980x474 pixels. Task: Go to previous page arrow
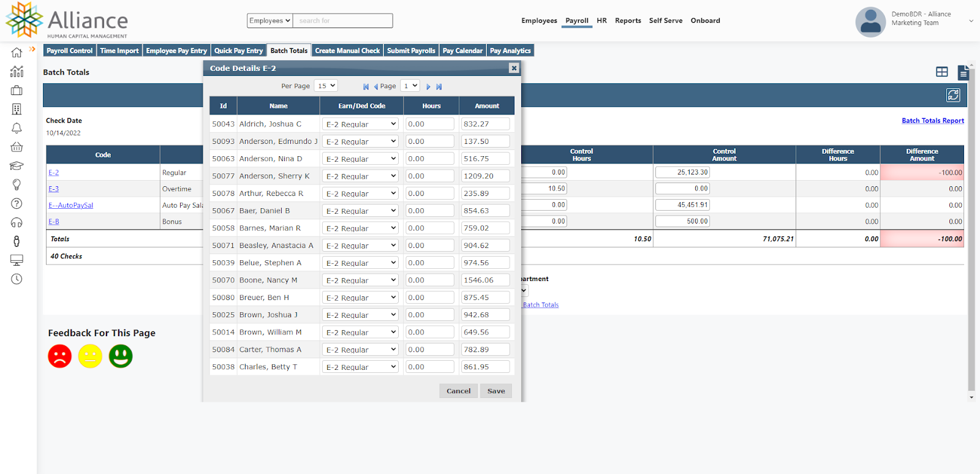tap(375, 87)
